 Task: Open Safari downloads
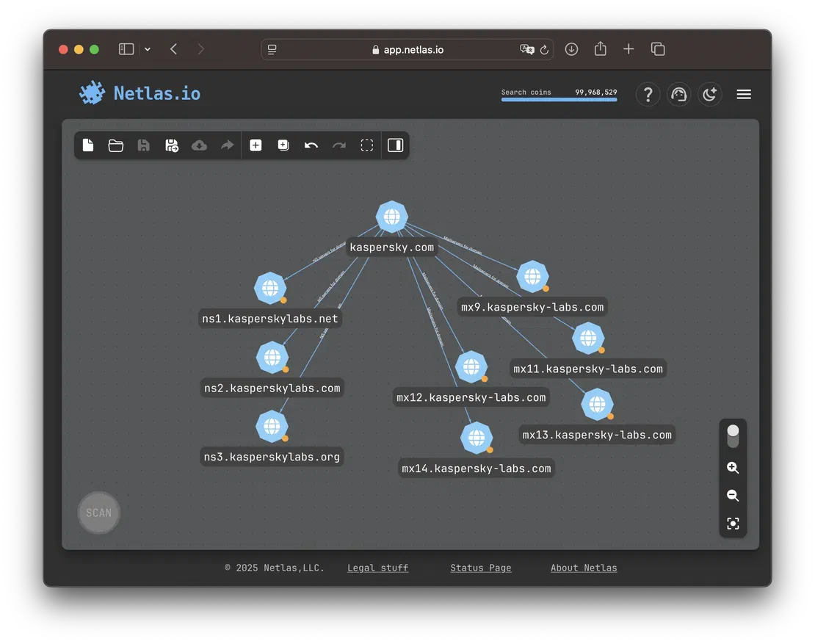(571, 49)
